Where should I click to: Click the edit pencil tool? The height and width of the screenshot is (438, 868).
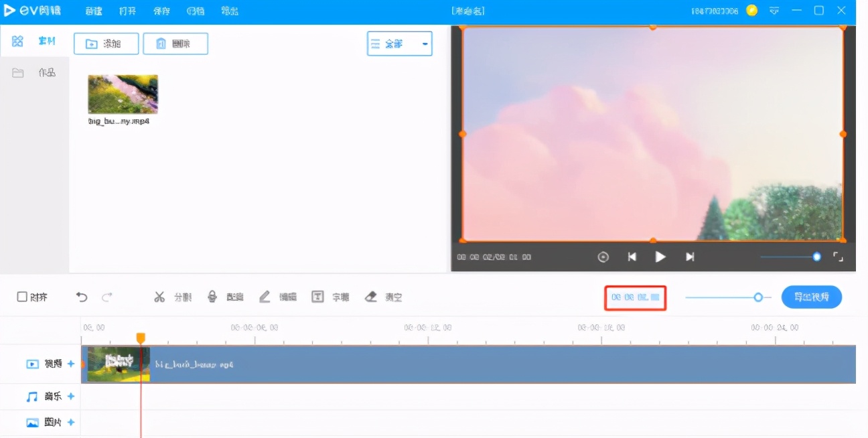266,297
